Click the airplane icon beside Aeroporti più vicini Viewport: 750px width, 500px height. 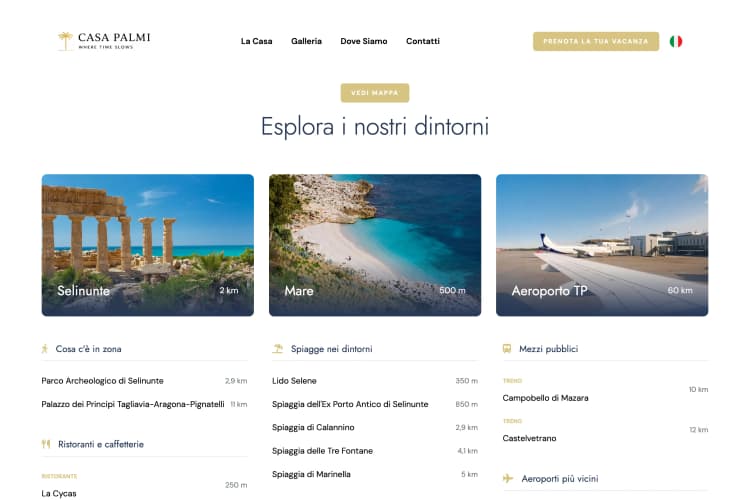click(508, 479)
